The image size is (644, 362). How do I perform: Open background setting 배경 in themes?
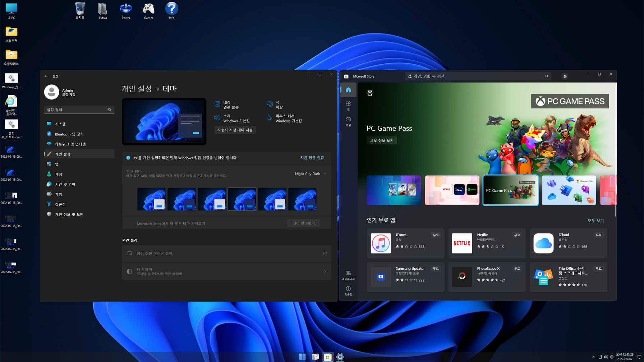pyautogui.click(x=226, y=105)
